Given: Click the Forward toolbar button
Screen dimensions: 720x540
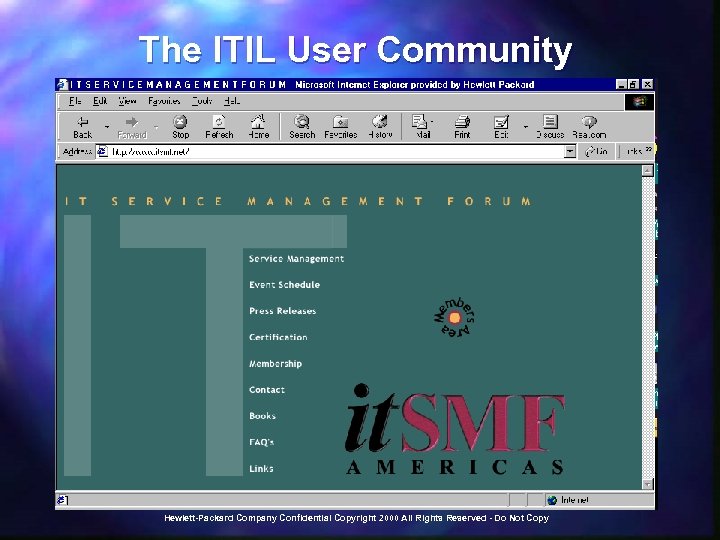Looking at the screenshot, I should [x=132, y=127].
